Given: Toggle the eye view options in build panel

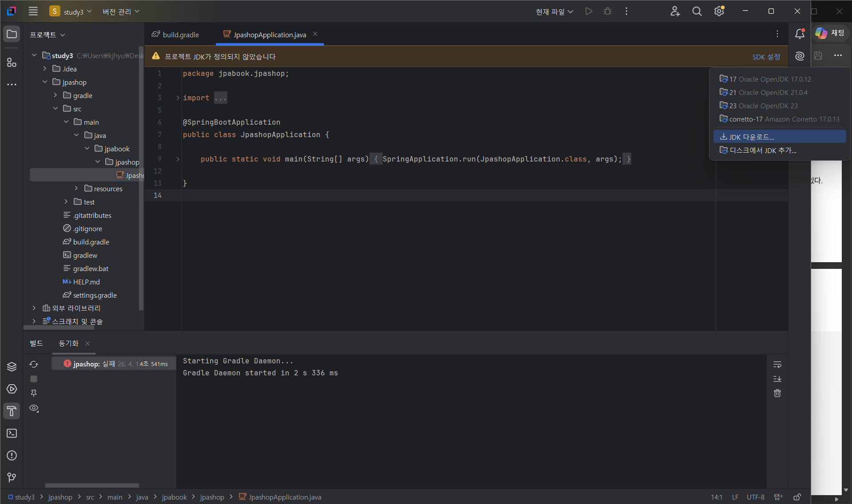Looking at the screenshot, I should 34,408.
